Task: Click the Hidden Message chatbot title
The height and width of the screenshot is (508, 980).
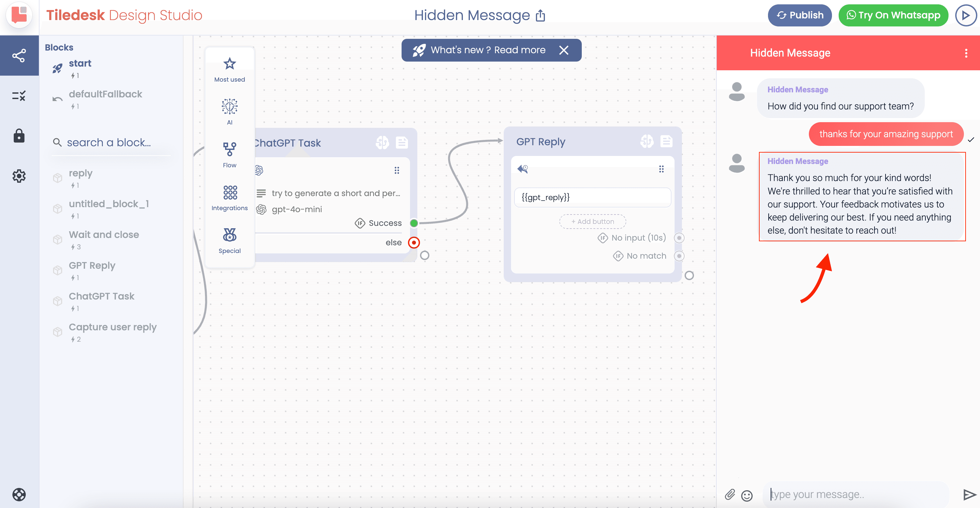Action: pyautogui.click(x=472, y=15)
